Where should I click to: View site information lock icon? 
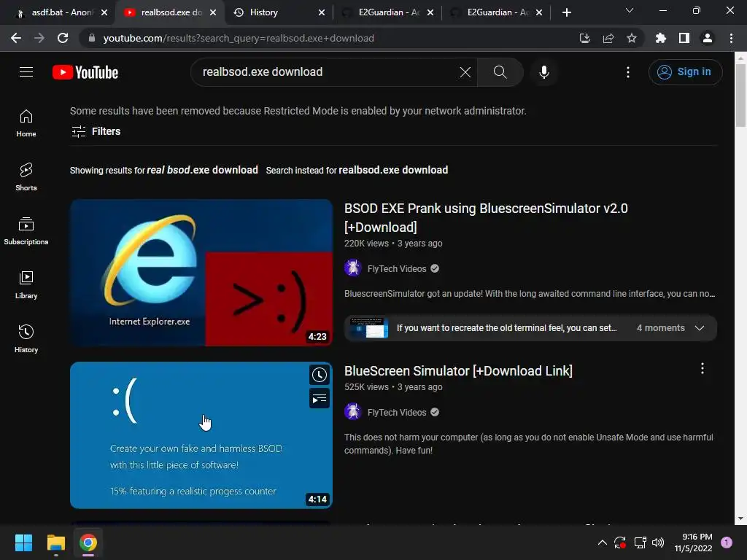92,38
